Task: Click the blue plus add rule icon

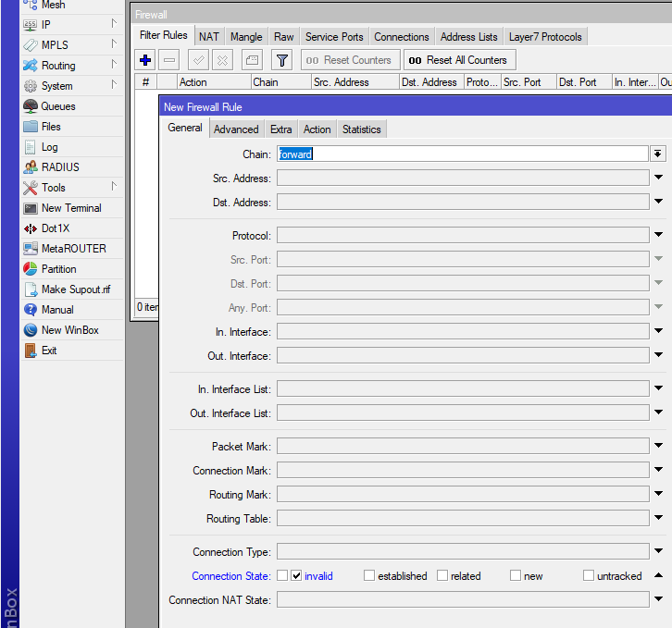Action: pos(145,60)
